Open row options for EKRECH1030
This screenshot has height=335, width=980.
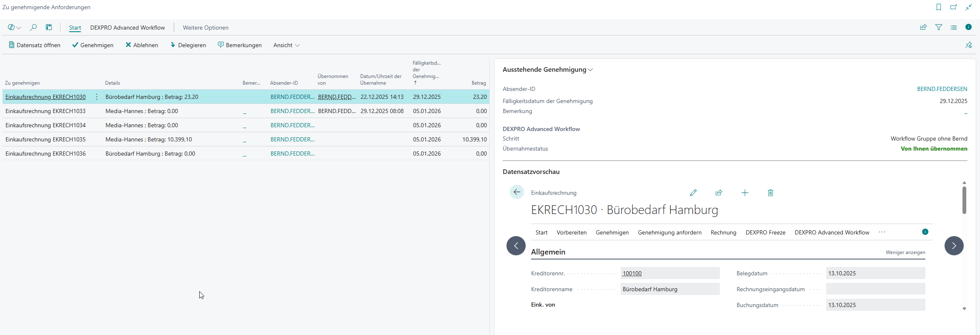click(x=97, y=97)
